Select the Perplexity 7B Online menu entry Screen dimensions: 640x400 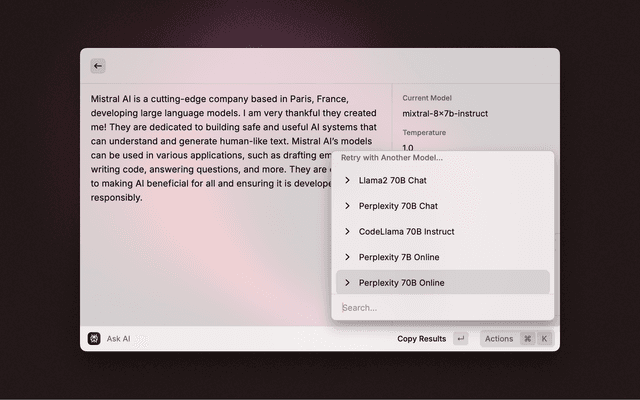[x=443, y=257]
